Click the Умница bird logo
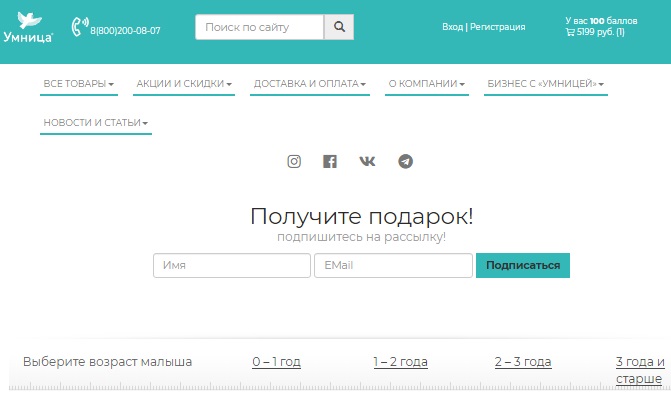671x396 pixels. [28, 27]
